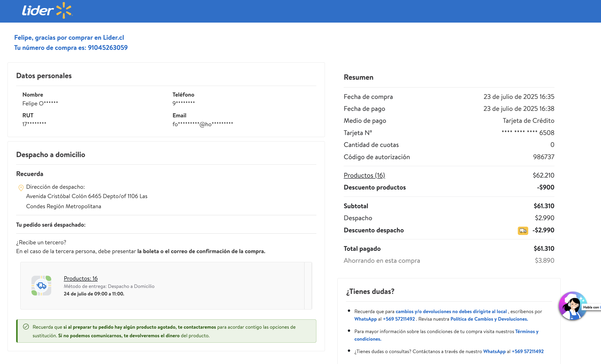Click the location pin icon near Dirección

point(21,188)
